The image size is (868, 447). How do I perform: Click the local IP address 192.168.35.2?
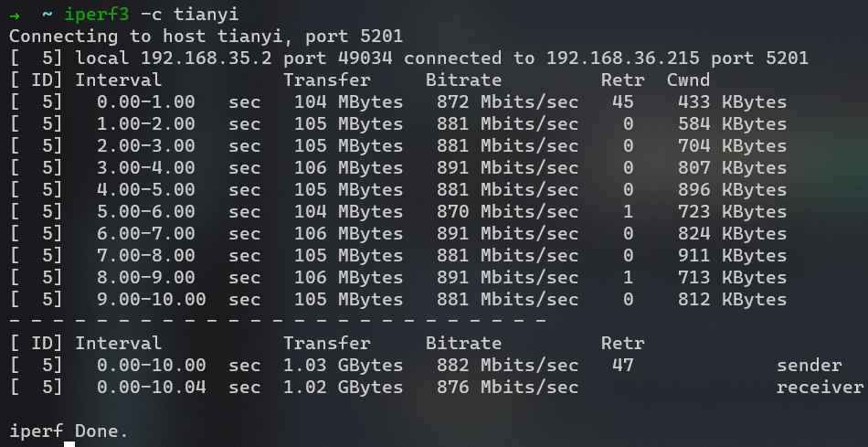click(x=206, y=59)
